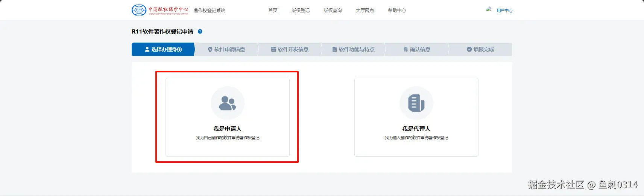Viewport: 644px width, 196px height.
Task: Choose the 我是代理人 title text
Action: 416,129
